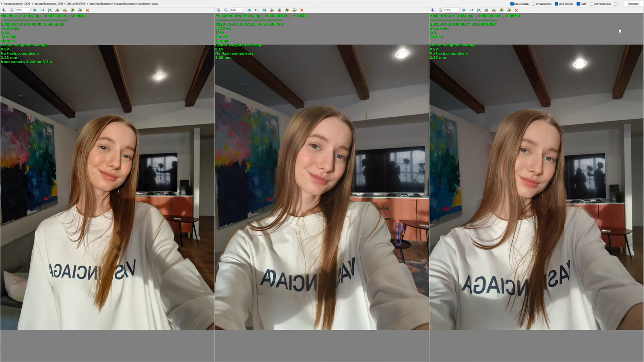
Task: Click the blue crosshair icon in the Vivo X100 Pro toolbar
Action: 249,10
